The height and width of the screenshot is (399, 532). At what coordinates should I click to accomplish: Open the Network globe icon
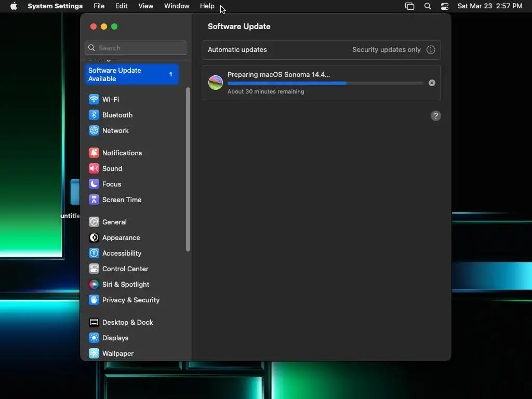click(94, 130)
